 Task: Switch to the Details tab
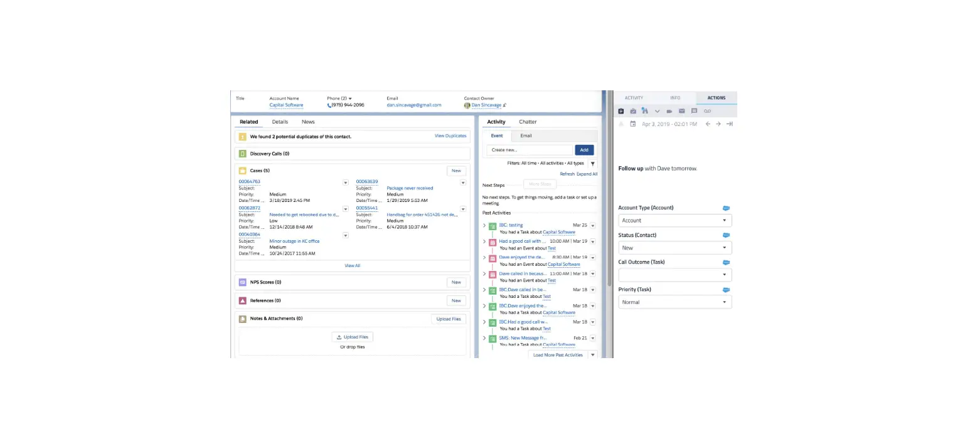point(280,122)
